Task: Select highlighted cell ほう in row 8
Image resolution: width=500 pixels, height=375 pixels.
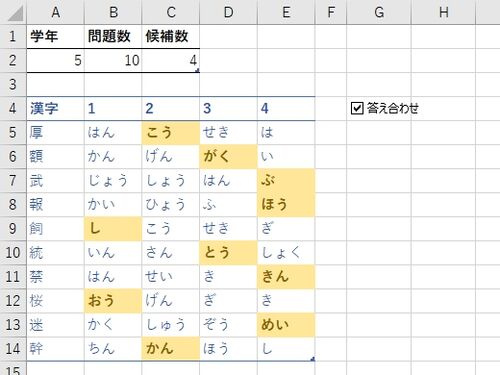Action: (x=286, y=205)
